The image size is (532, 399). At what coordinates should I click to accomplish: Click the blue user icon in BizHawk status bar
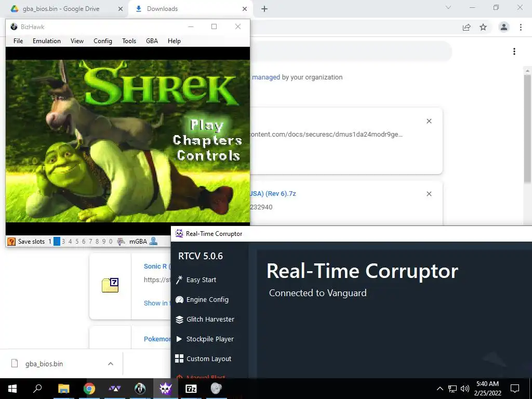click(x=153, y=241)
